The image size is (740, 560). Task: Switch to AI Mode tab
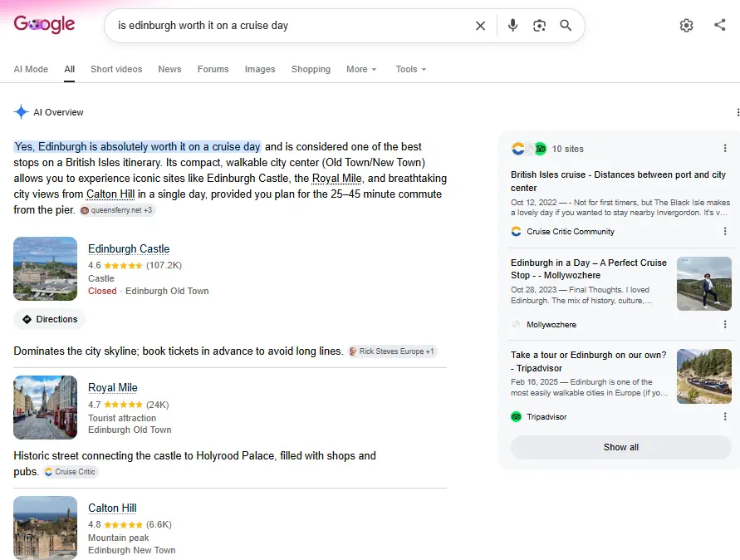pyautogui.click(x=31, y=69)
